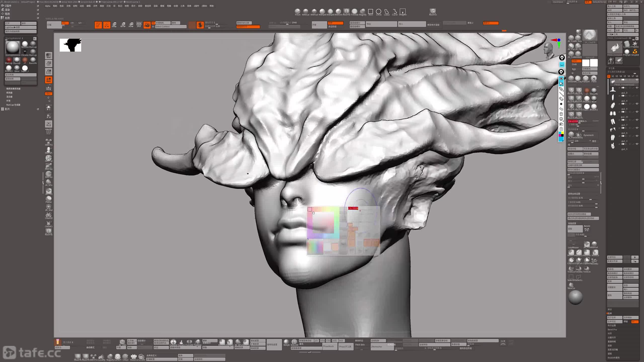The height and width of the screenshot is (362, 644).
Task: Toggle visibility eye of gu2_8 subtool
Action: 637,88
